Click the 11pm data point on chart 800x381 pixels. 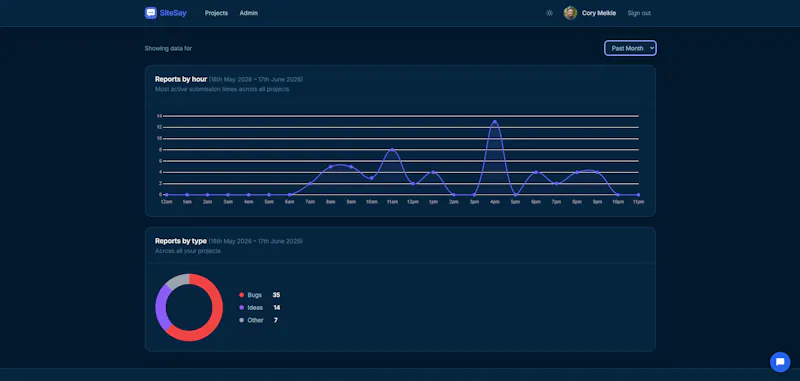click(638, 195)
